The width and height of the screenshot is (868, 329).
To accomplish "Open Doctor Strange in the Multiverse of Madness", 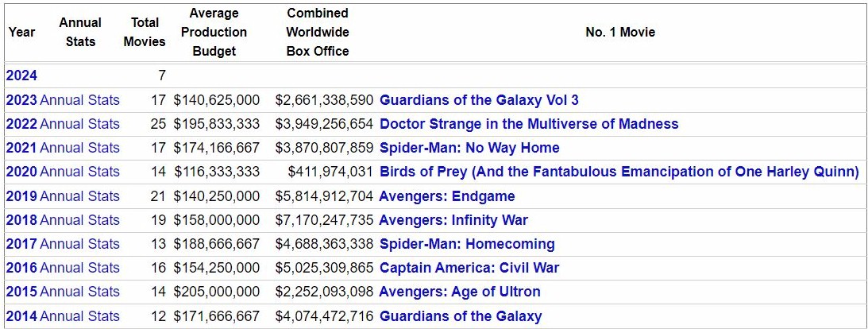I will [x=529, y=124].
